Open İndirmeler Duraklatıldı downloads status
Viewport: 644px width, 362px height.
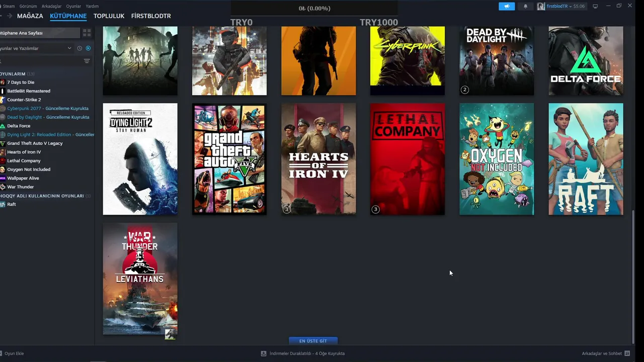click(307, 353)
